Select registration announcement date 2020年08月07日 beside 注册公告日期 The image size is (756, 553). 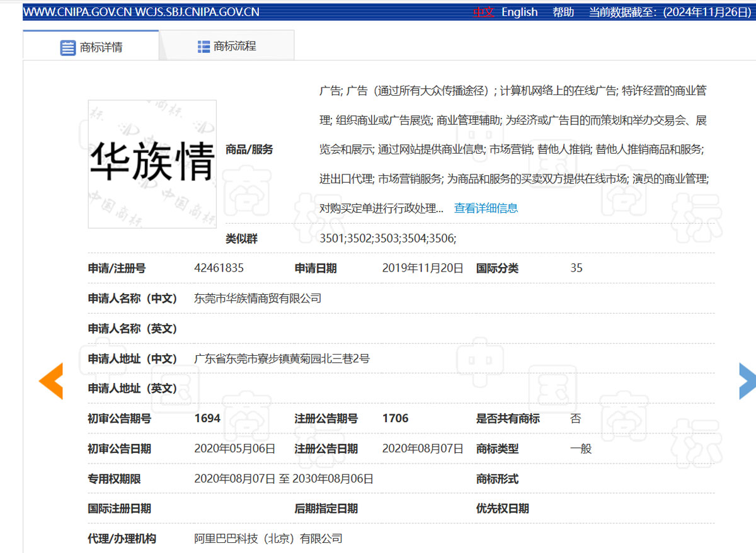[x=423, y=449]
